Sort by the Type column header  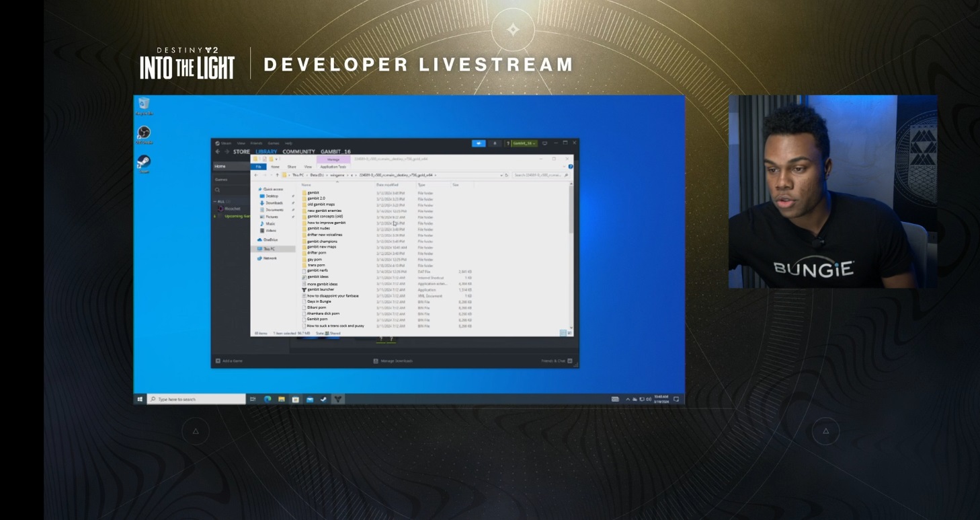click(x=421, y=184)
